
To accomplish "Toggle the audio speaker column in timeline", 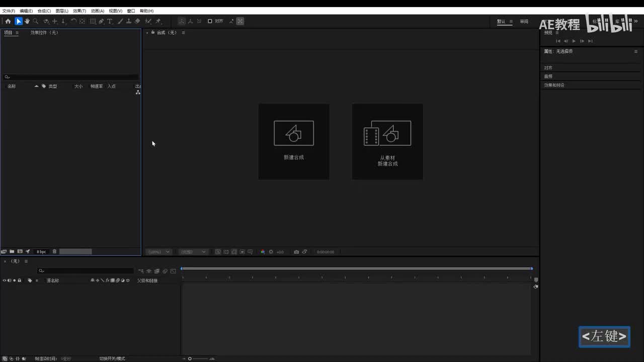I will click(10, 281).
